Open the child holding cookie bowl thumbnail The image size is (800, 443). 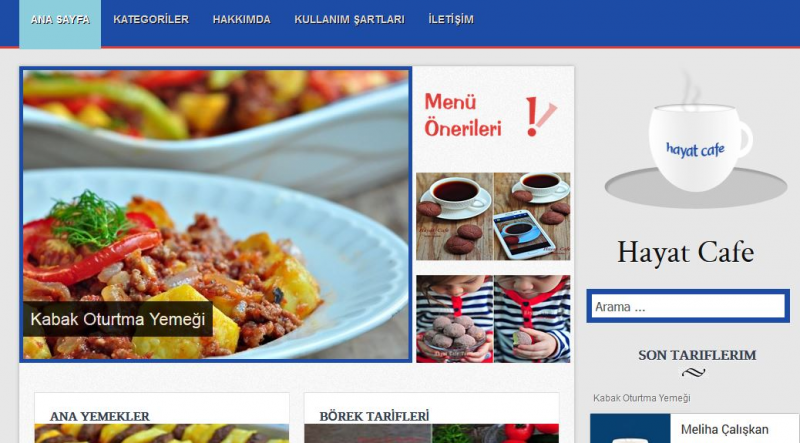click(454, 319)
